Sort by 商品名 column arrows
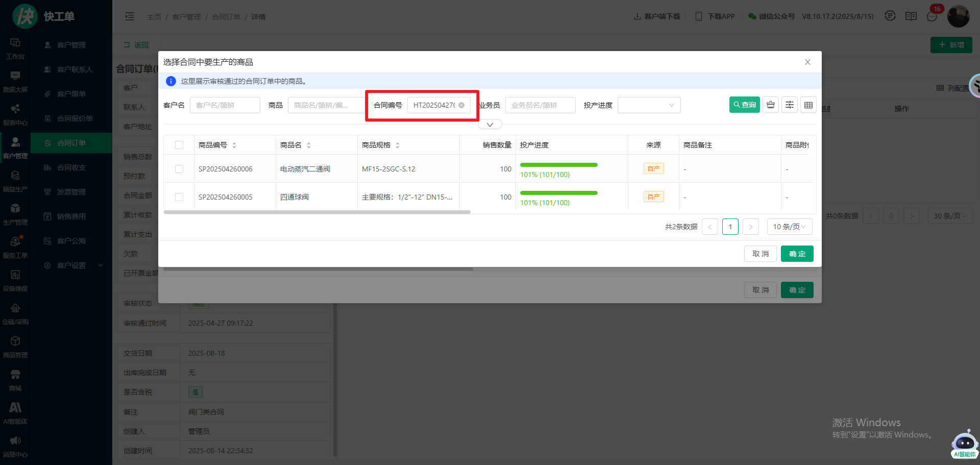Viewport: 980px width, 465px height. click(x=309, y=145)
